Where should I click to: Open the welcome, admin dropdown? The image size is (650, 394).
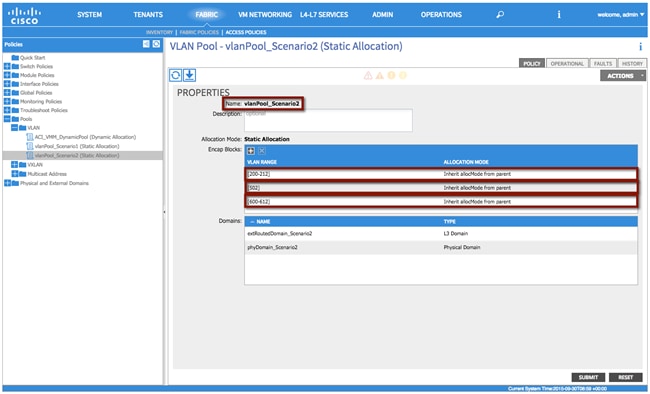(621, 15)
